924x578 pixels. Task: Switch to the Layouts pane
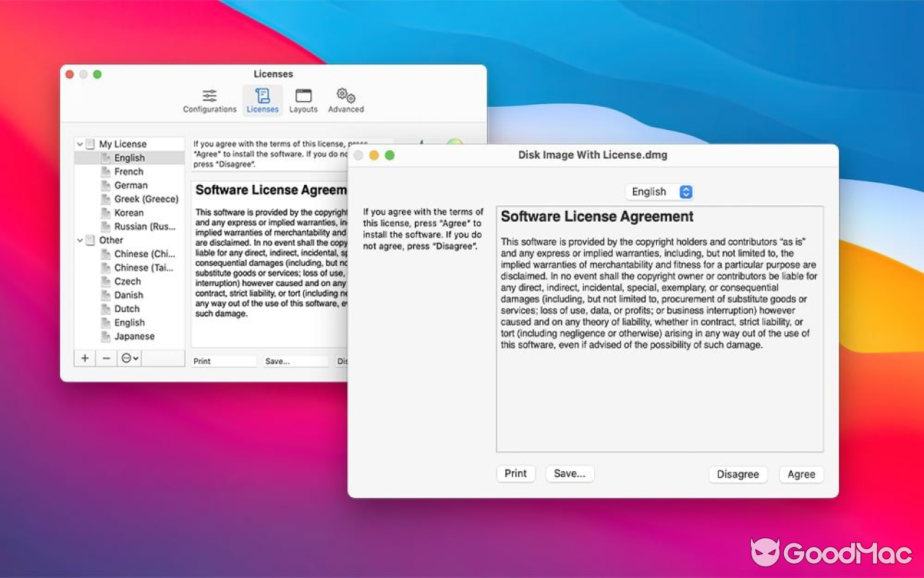[x=302, y=100]
